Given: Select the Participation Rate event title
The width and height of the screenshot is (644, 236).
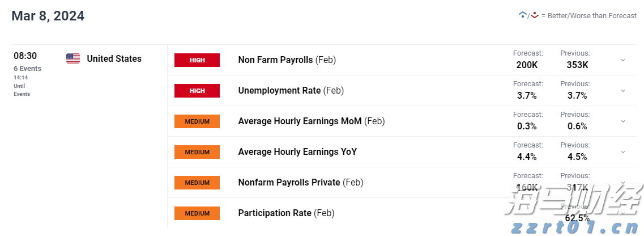Looking at the screenshot, I should pyautogui.click(x=275, y=213).
